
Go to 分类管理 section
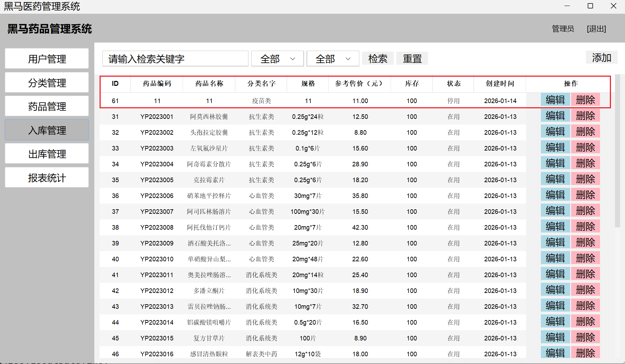[47, 83]
